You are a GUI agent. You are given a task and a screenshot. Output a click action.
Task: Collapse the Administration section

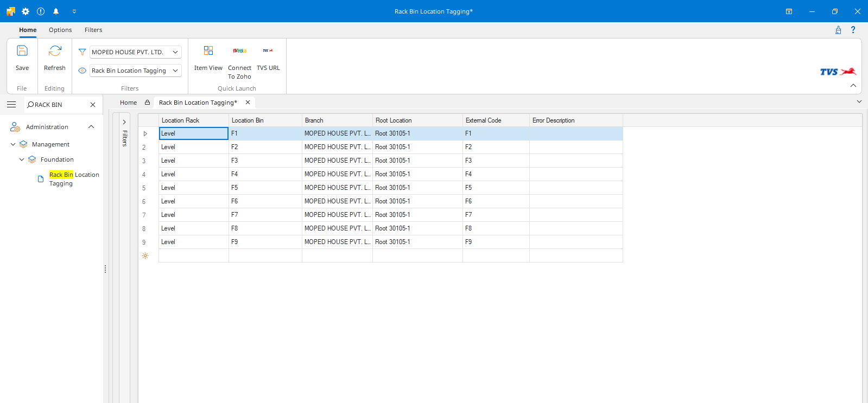[91, 127]
